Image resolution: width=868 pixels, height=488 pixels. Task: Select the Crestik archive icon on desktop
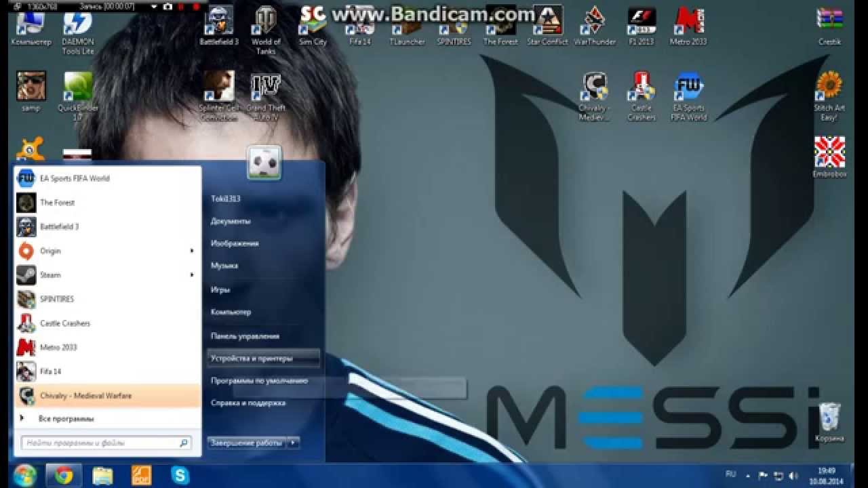829,26
